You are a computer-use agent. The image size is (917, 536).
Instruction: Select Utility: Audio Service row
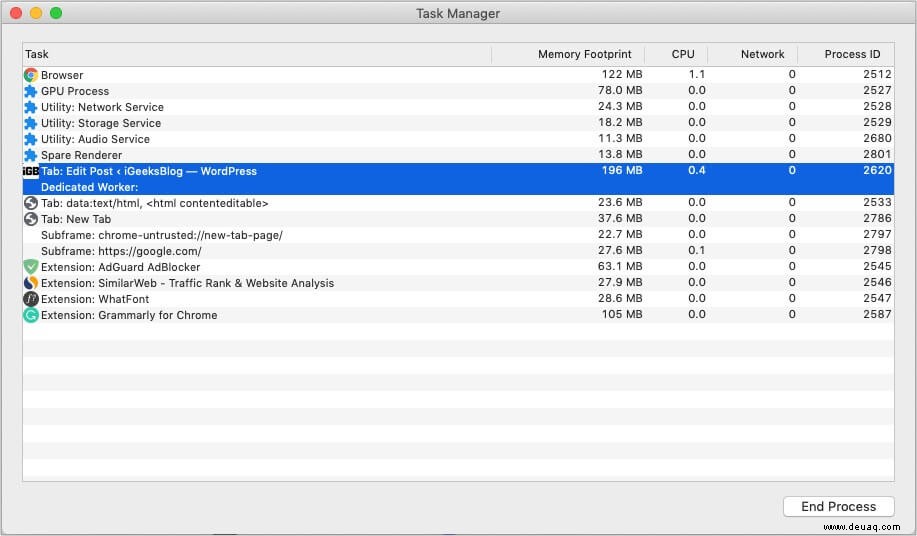click(458, 139)
